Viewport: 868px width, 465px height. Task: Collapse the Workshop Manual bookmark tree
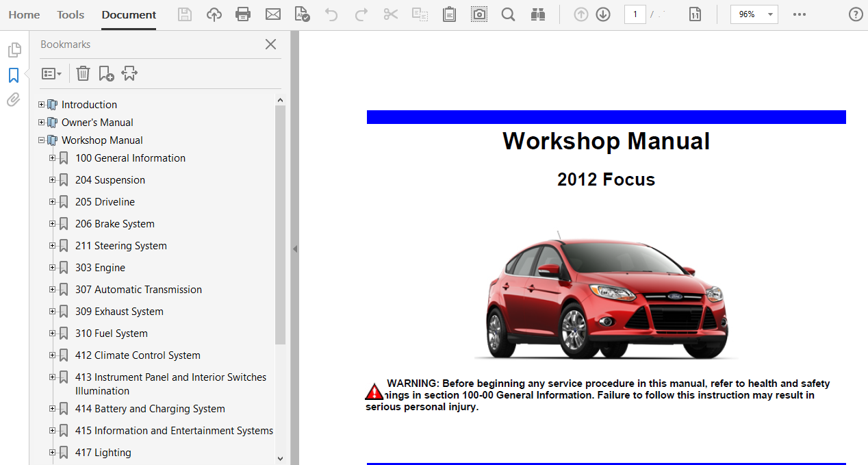[42, 140]
